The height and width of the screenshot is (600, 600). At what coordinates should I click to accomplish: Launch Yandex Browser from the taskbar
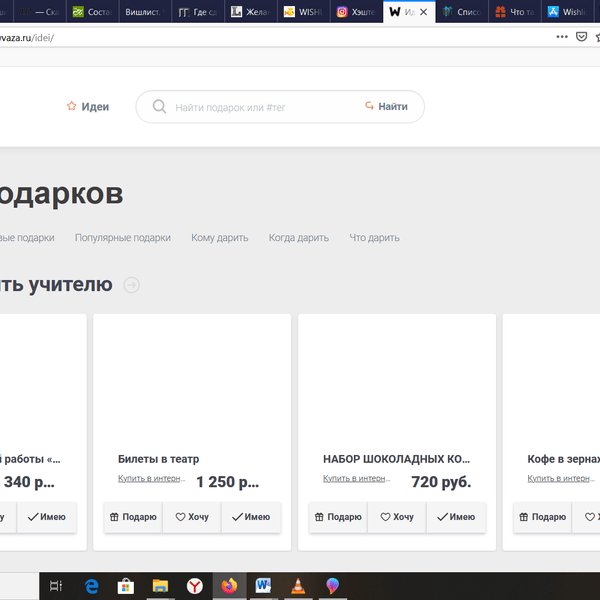click(195, 586)
